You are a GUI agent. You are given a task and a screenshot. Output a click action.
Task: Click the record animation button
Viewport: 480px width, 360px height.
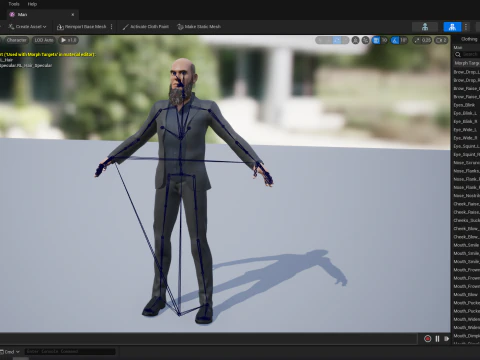click(x=427, y=339)
